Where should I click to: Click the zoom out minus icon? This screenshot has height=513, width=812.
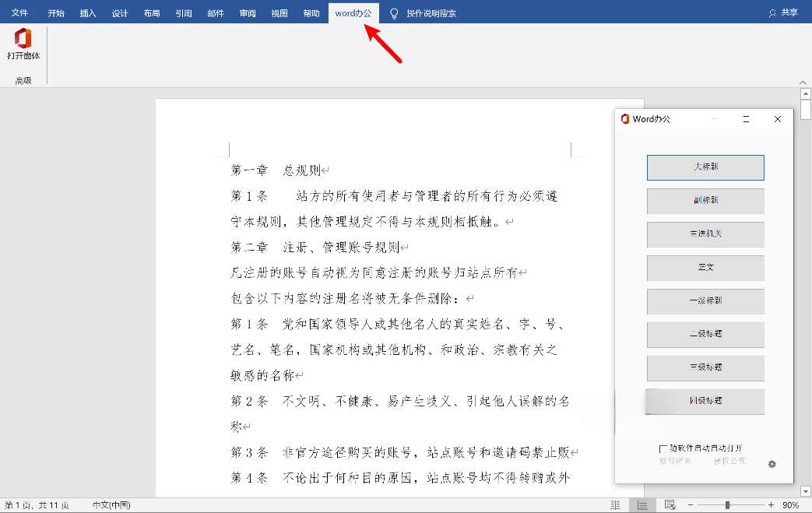689,505
